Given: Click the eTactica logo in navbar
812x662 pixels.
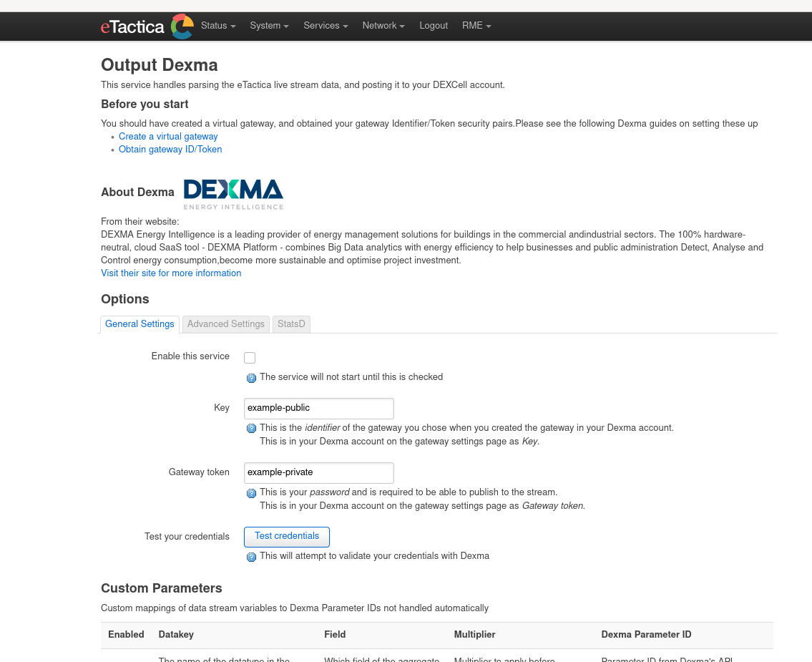Looking at the screenshot, I should (147, 26).
